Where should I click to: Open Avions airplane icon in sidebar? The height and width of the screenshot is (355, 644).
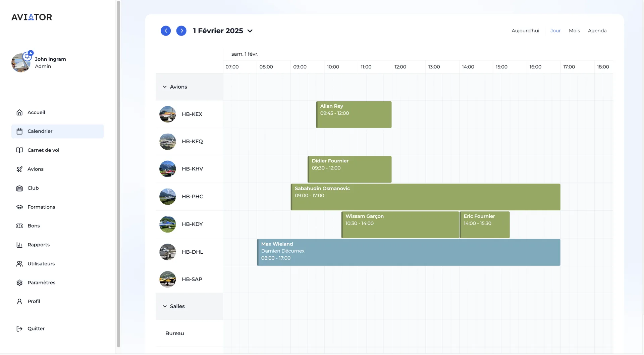pos(19,169)
